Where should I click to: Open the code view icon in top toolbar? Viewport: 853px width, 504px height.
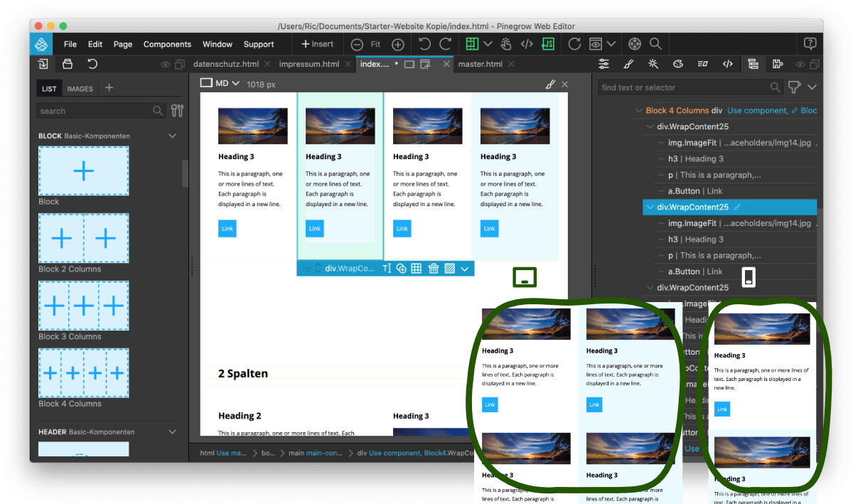[x=527, y=44]
